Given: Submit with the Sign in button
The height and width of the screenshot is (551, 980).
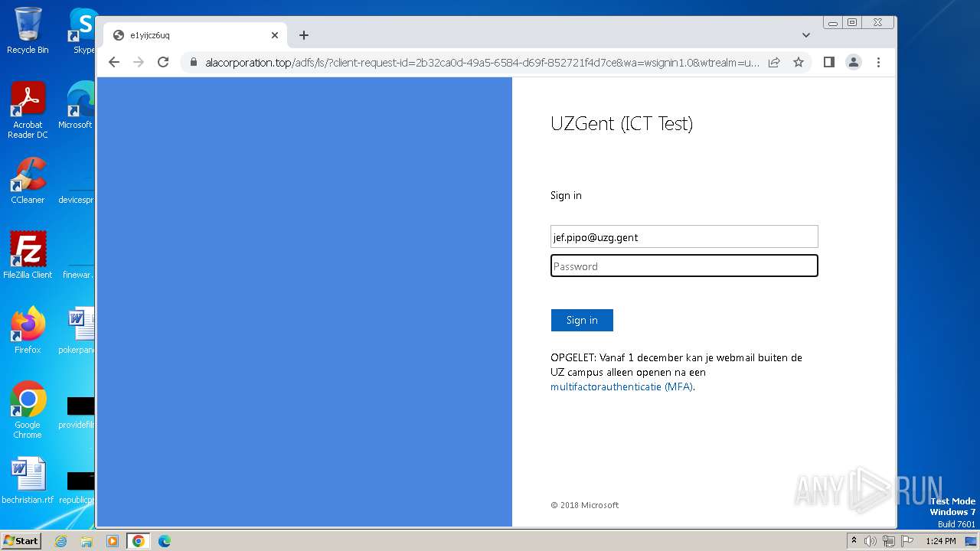Looking at the screenshot, I should [582, 320].
